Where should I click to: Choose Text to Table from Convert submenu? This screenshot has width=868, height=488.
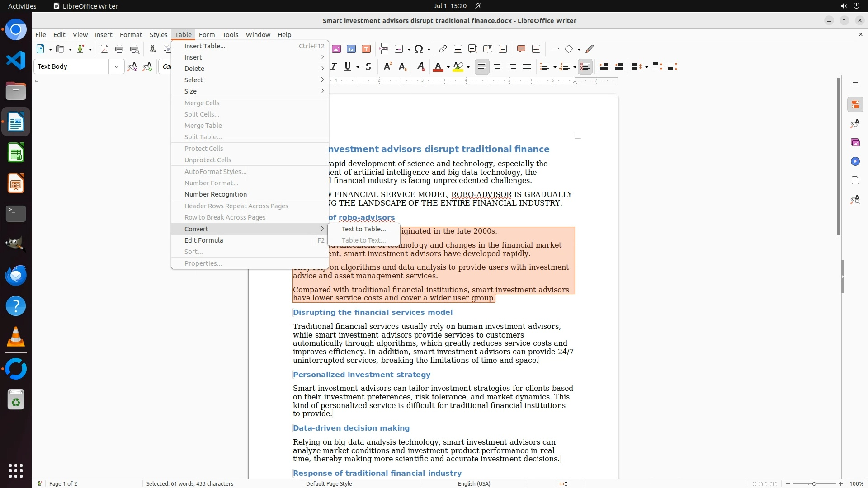363,229
